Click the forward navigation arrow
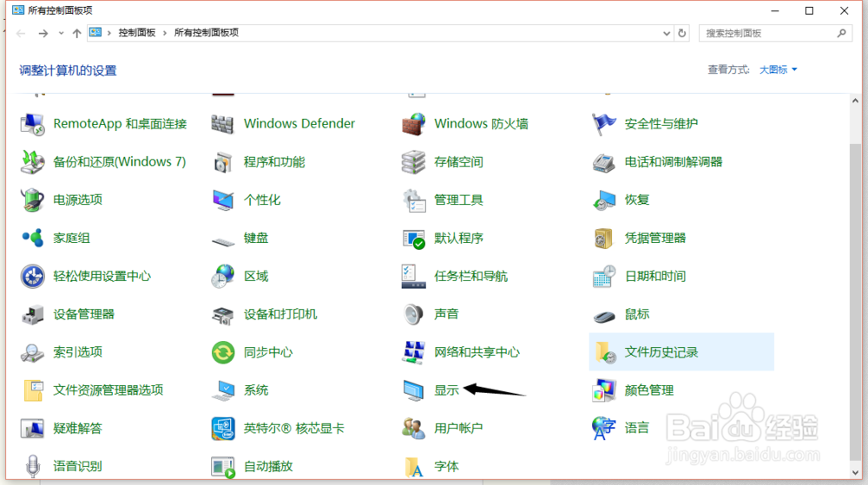Viewport: 868px width, 485px height. 43,33
